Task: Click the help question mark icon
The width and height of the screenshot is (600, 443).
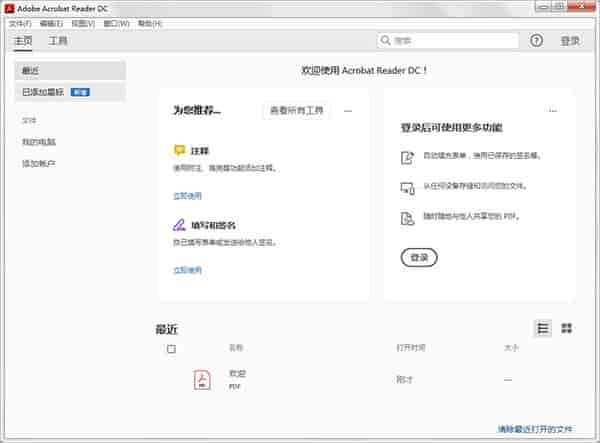Action: (x=537, y=41)
